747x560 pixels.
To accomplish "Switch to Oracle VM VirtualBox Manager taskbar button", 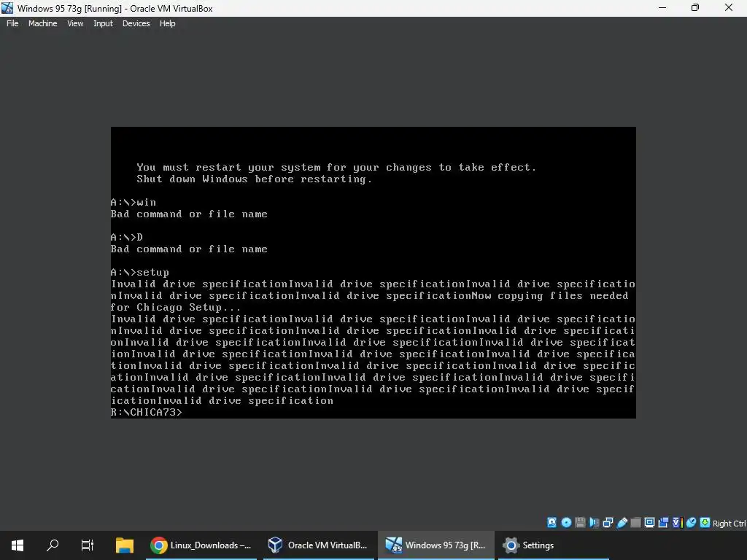I will coord(318,545).
